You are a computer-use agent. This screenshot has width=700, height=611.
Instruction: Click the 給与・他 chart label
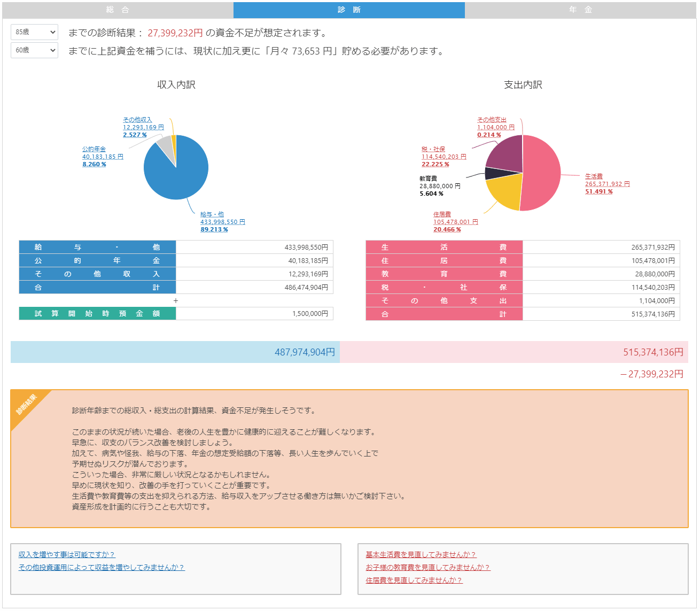click(212, 214)
